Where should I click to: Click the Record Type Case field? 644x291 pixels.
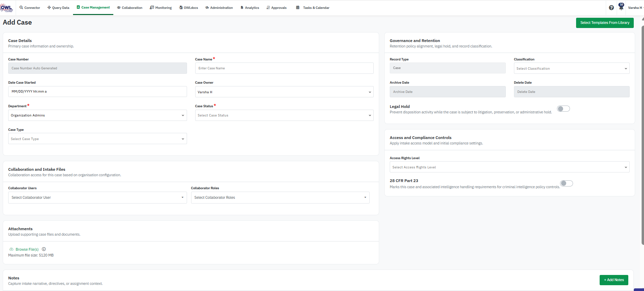[448, 68]
